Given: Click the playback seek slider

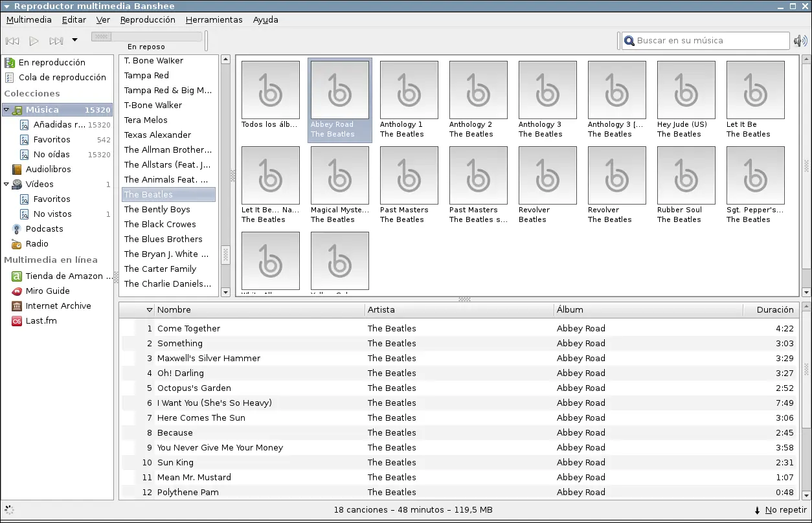Looking at the screenshot, I should 146,36.
